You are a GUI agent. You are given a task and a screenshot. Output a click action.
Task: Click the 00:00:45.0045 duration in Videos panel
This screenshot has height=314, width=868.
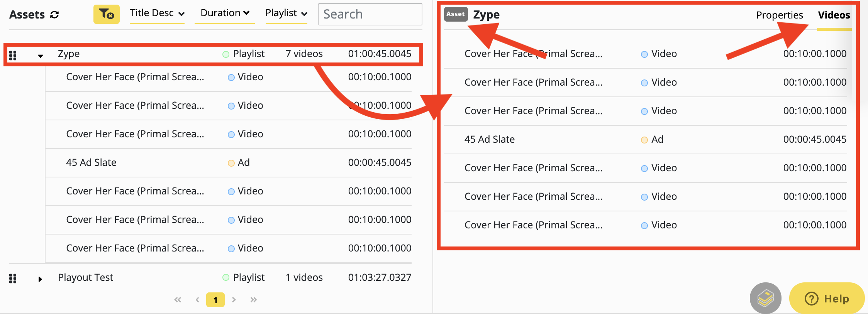point(815,139)
